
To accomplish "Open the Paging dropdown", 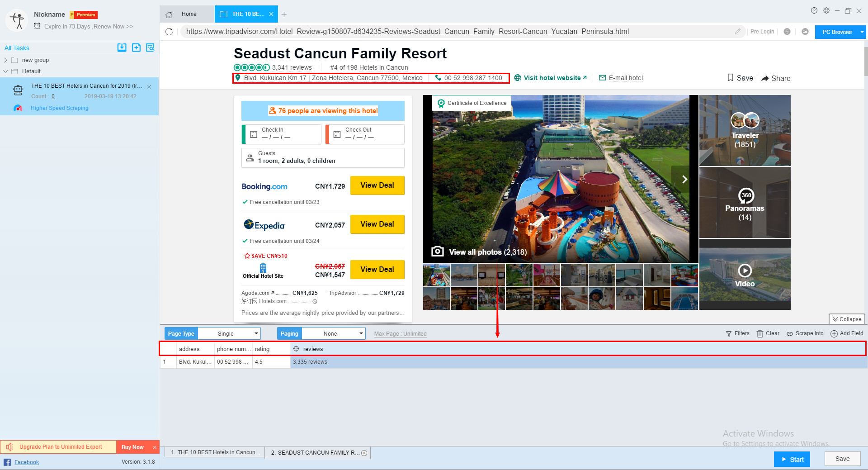I will pyautogui.click(x=334, y=334).
